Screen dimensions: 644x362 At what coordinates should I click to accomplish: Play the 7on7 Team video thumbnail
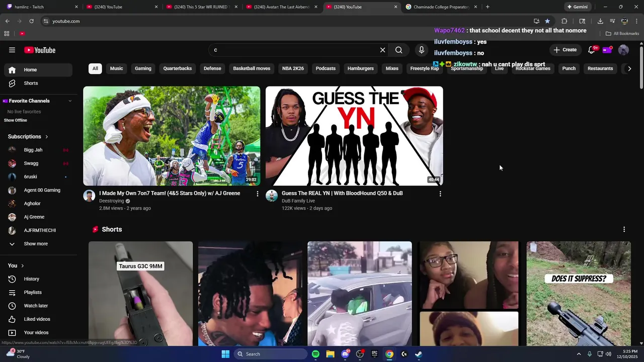point(172,136)
